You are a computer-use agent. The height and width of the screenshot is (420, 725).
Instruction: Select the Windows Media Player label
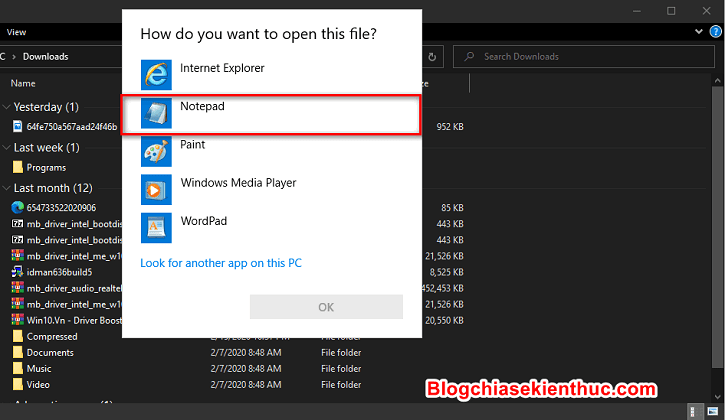point(239,183)
